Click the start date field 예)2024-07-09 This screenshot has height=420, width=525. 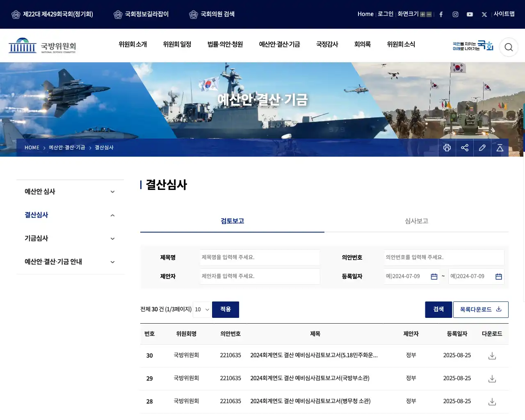tap(407, 276)
